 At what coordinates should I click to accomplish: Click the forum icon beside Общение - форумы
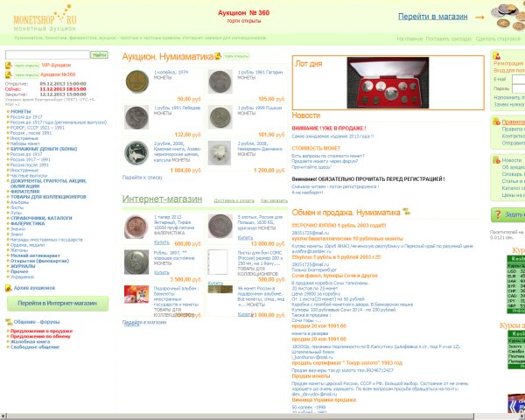click(x=9, y=322)
